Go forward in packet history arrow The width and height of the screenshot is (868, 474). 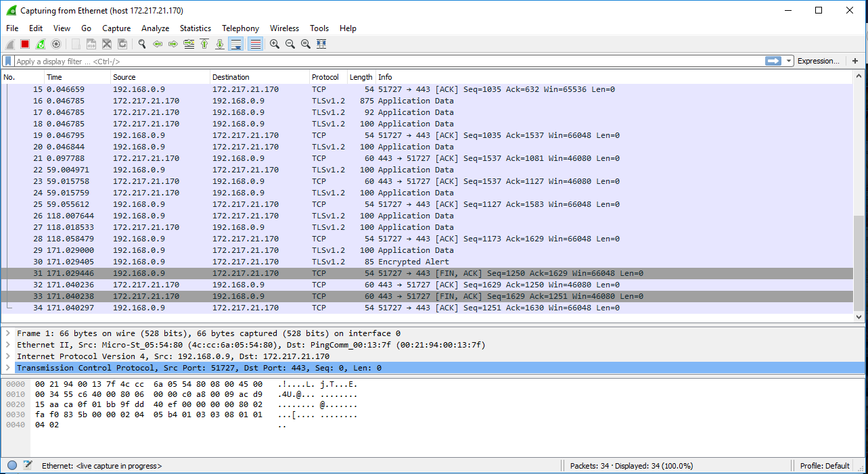[173, 44]
